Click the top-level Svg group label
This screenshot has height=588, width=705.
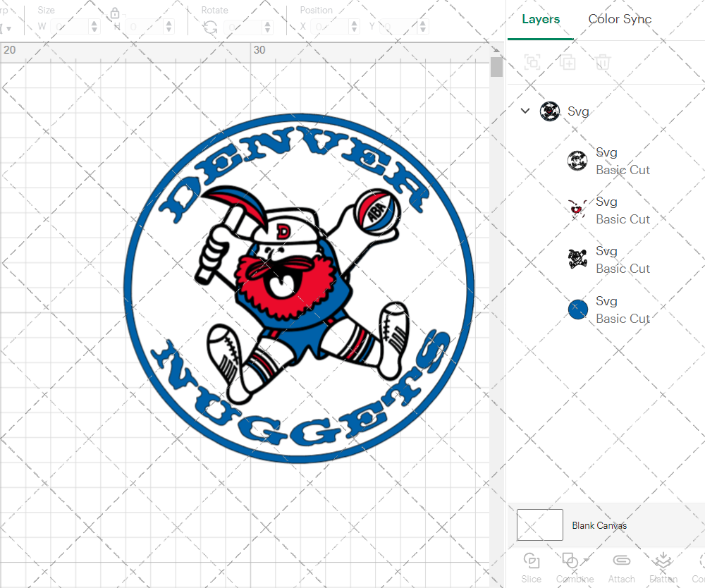tap(578, 111)
